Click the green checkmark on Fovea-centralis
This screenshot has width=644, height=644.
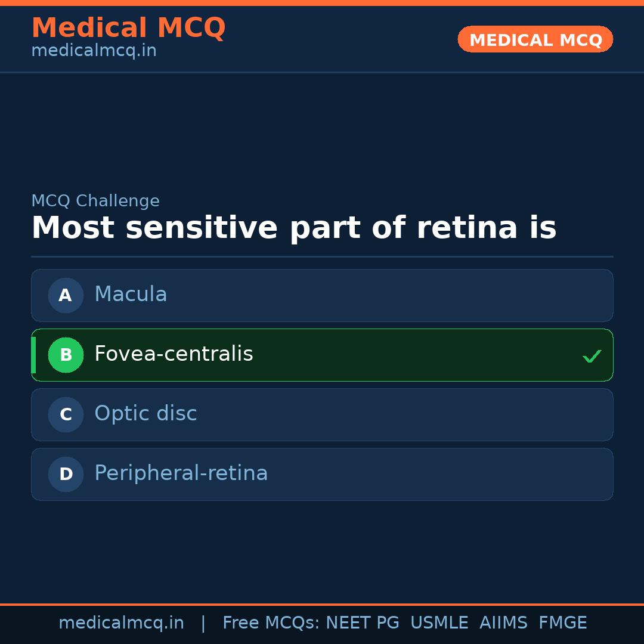[x=592, y=356]
